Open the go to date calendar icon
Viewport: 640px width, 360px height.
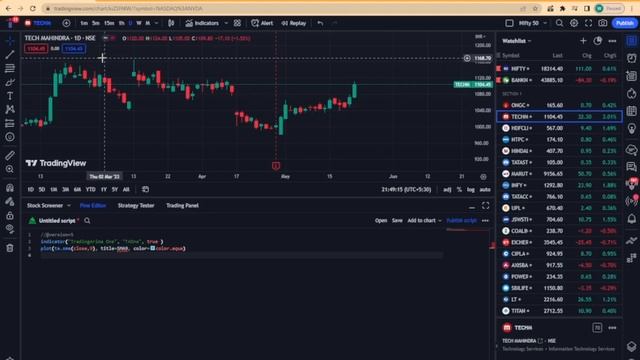145,189
